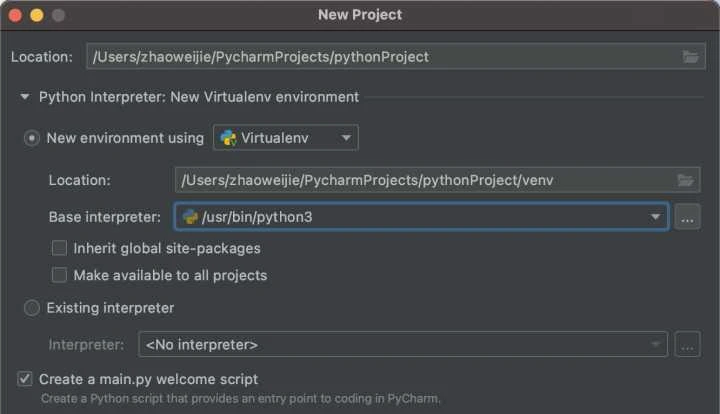Screen dimensions: 720x414
Task: Check Make available to all projects
Action: point(60,275)
